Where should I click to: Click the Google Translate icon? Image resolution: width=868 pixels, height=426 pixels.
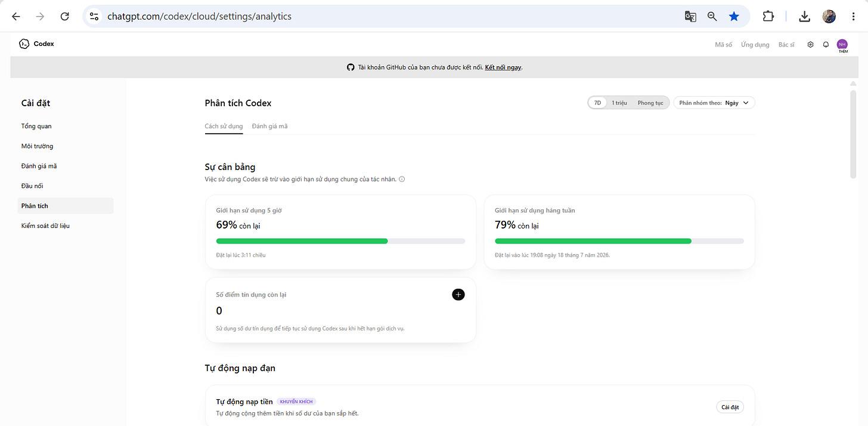coord(690,17)
